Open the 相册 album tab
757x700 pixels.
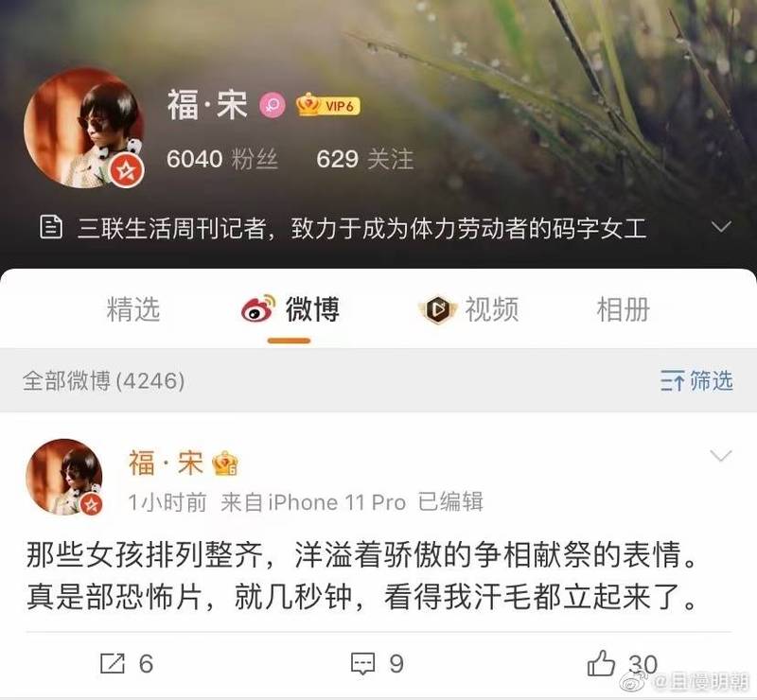click(x=624, y=309)
